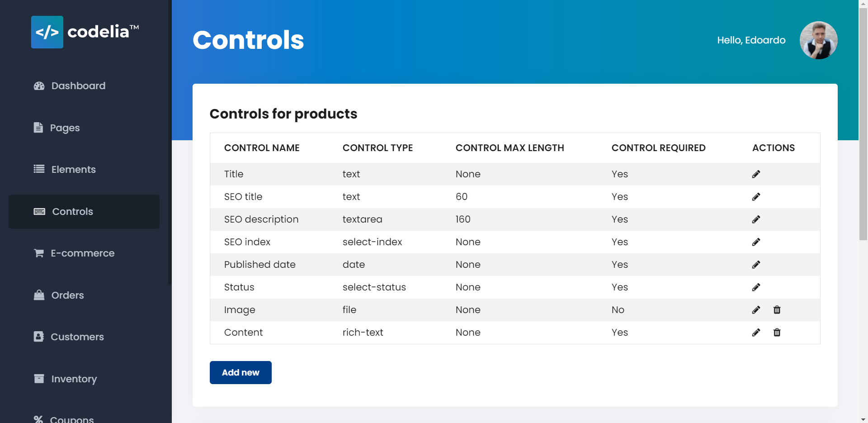Click the codelia logo icon
The height and width of the screenshot is (423, 868).
[47, 32]
